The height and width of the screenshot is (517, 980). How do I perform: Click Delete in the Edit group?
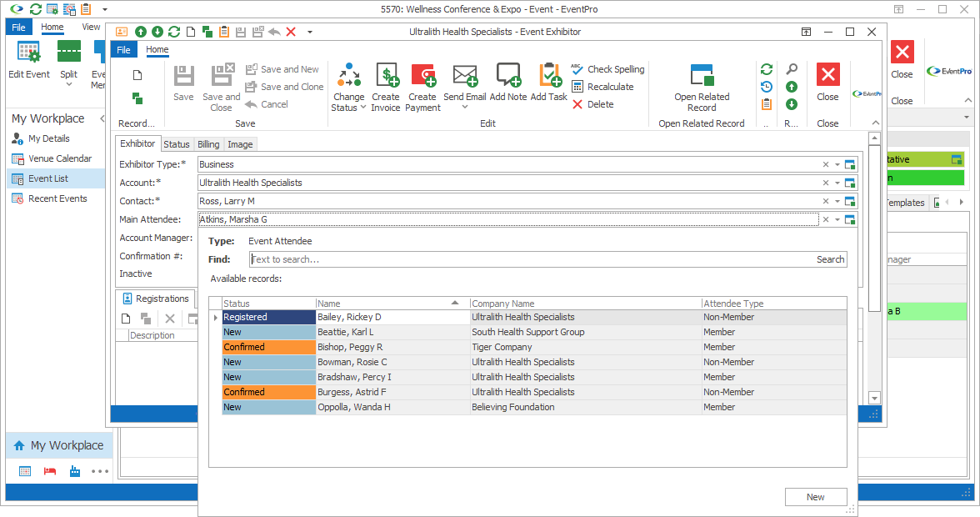(x=592, y=104)
